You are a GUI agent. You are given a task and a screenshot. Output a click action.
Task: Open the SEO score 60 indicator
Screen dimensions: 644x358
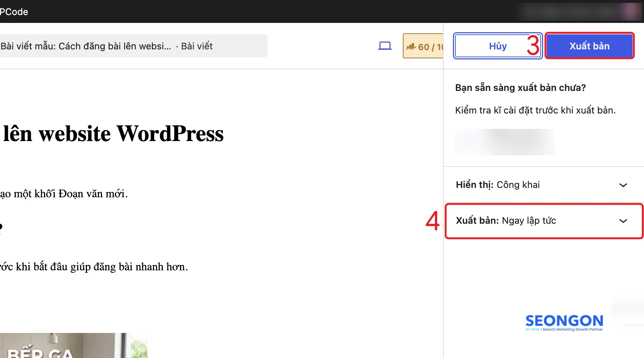pos(423,46)
